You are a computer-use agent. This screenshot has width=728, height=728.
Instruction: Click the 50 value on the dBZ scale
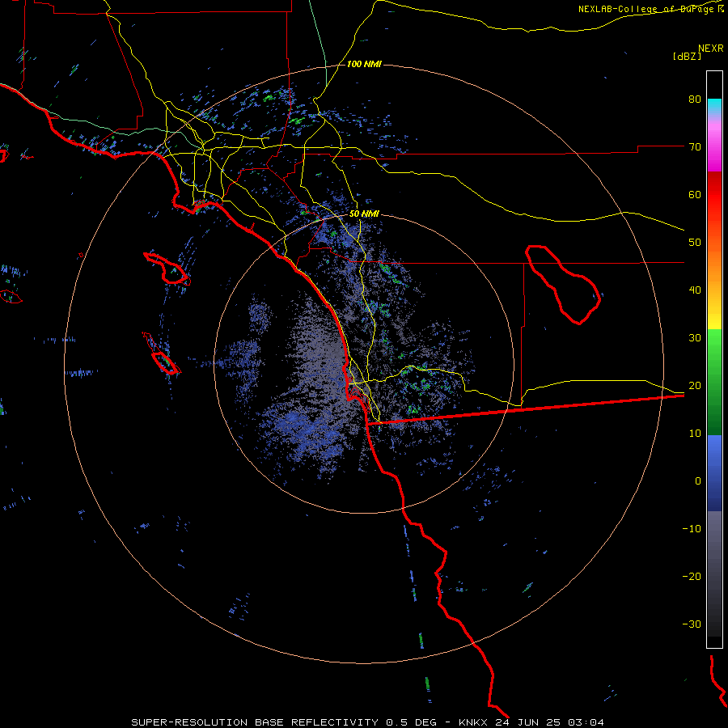[x=695, y=243]
